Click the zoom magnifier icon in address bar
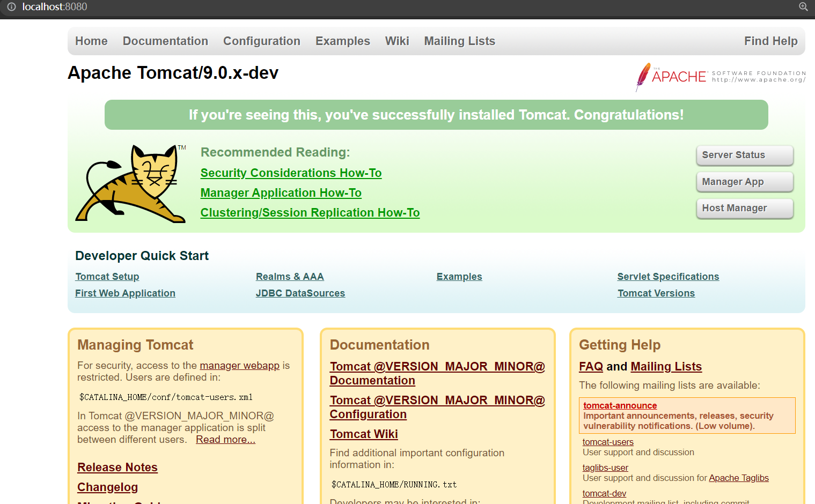 [803, 6]
